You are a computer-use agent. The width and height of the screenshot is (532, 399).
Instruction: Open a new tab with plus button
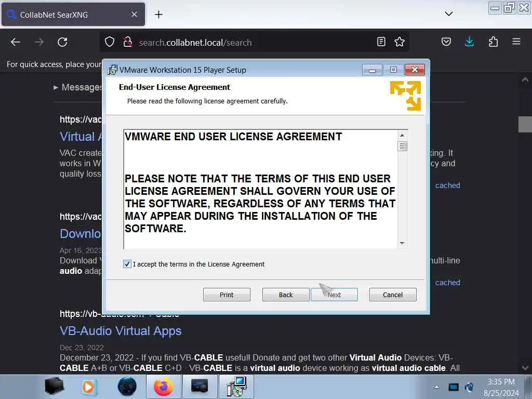tap(158, 14)
